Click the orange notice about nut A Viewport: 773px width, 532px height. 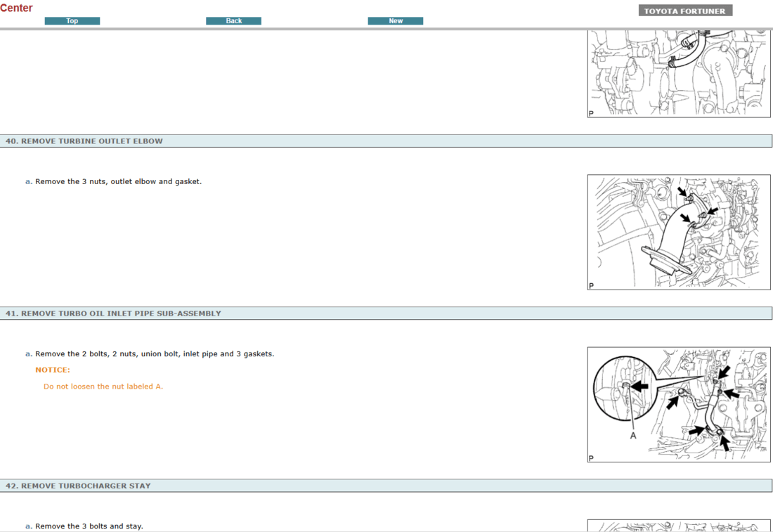[x=103, y=386]
